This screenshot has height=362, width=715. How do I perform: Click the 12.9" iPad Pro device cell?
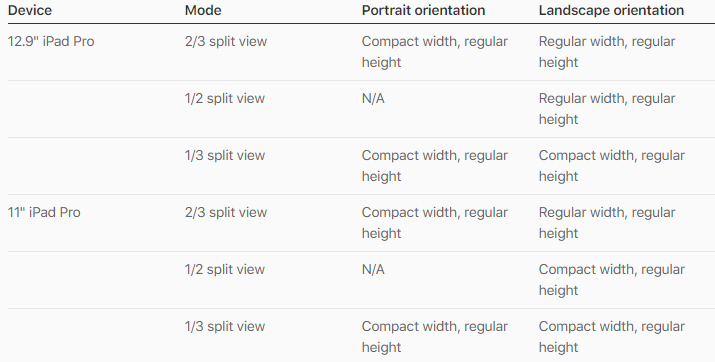click(x=51, y=41)
